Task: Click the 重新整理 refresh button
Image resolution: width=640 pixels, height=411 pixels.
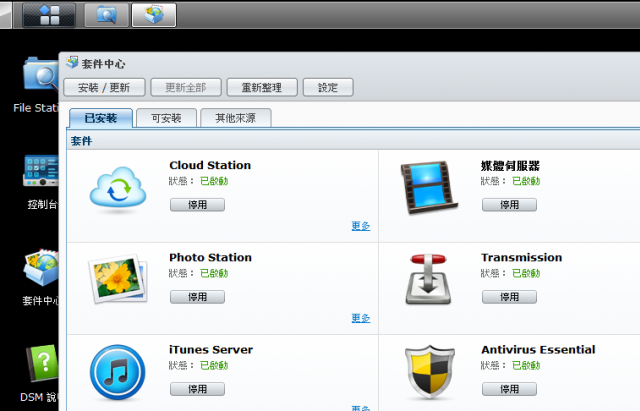Action: [262, 87]
